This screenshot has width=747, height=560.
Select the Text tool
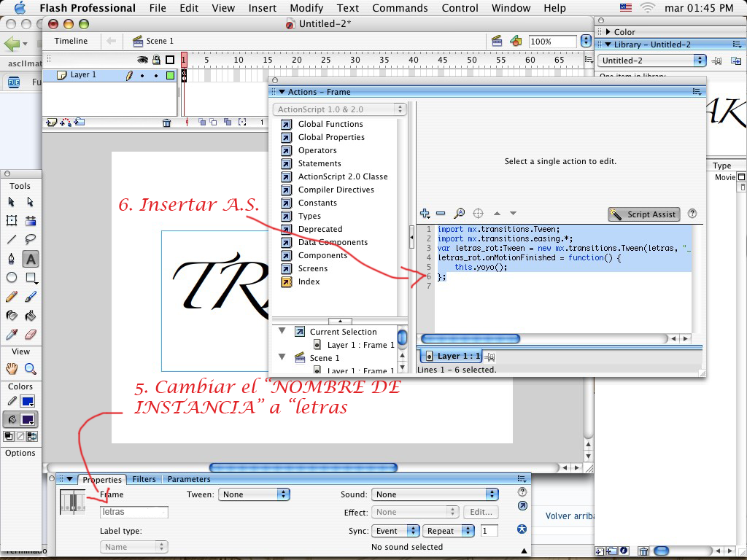coord(31,259)
